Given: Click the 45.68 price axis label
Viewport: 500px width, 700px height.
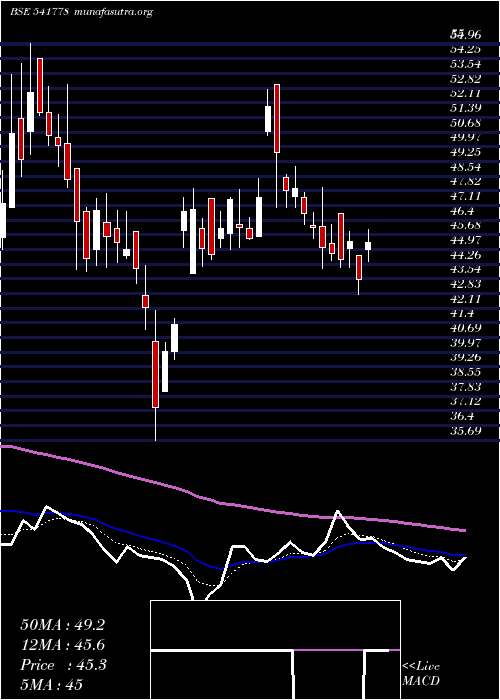Looking at the screenshot, I should [x=466, y=225].
